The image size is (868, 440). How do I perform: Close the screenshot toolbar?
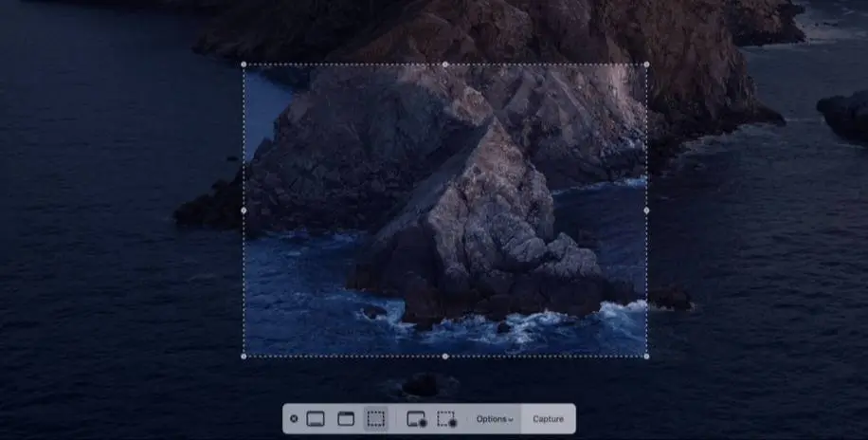[294, 419]
